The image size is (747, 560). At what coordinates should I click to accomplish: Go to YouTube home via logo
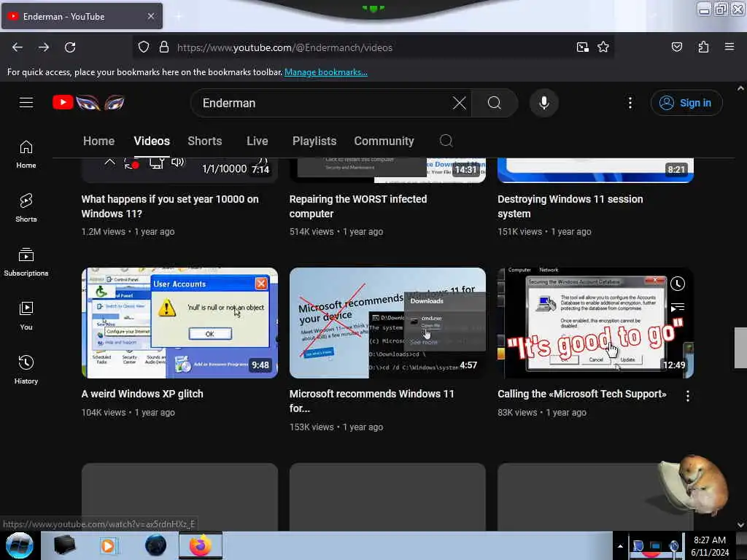[x=88, y=102]
